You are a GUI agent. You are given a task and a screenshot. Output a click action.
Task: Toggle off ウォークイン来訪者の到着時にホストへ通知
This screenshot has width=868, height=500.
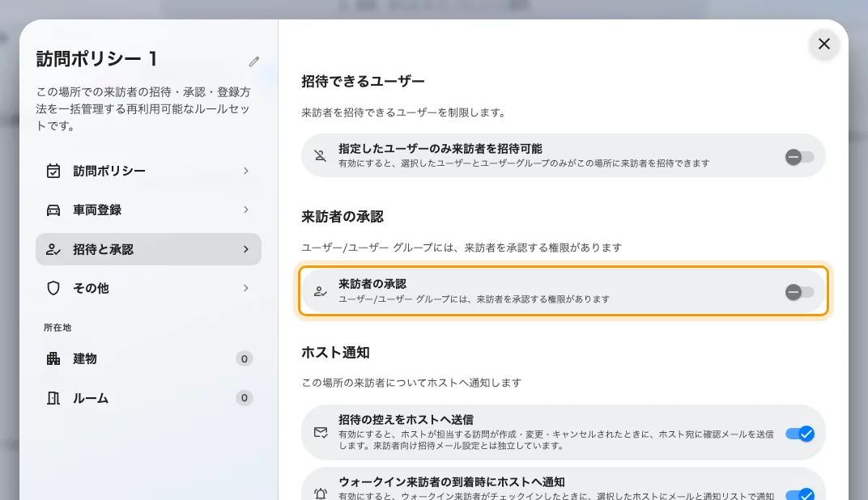click(800, 494)
